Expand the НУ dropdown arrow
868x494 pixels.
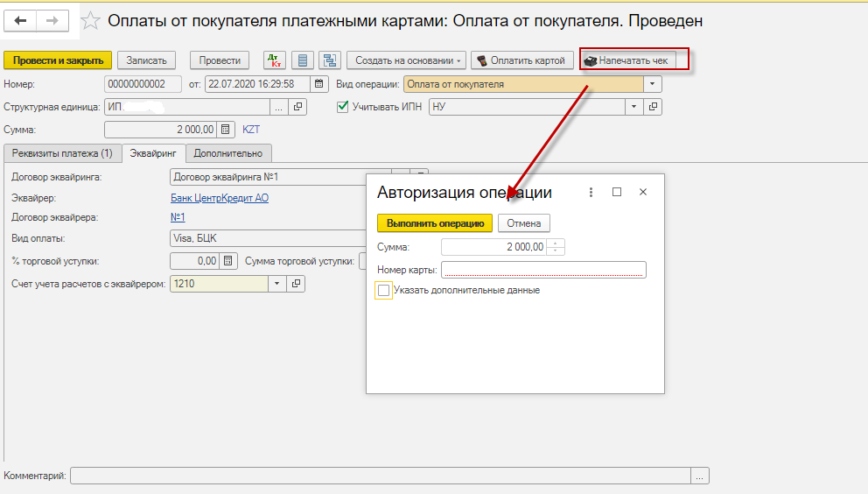(633, 107)
